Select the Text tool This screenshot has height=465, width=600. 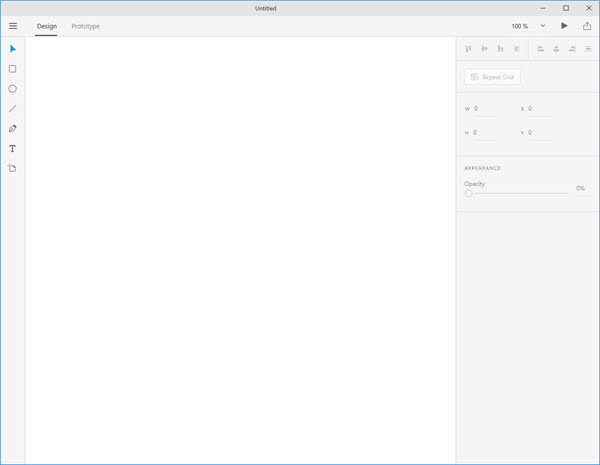click(x=13, y=148)
